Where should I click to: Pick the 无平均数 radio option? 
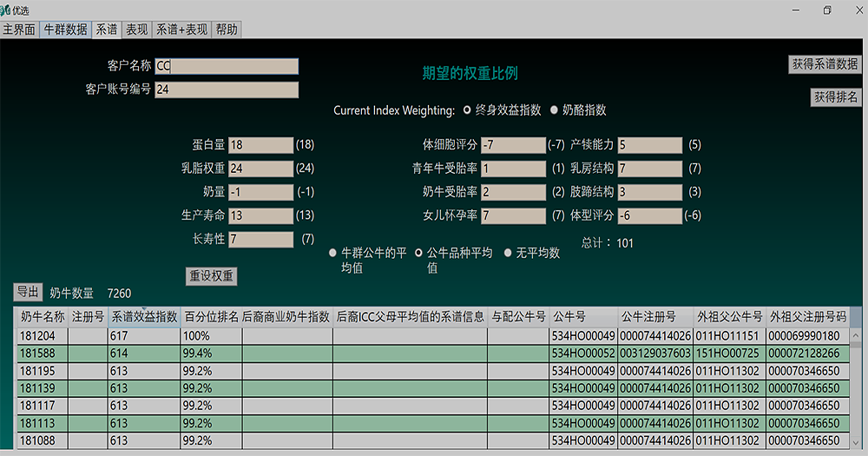point(509,253)
